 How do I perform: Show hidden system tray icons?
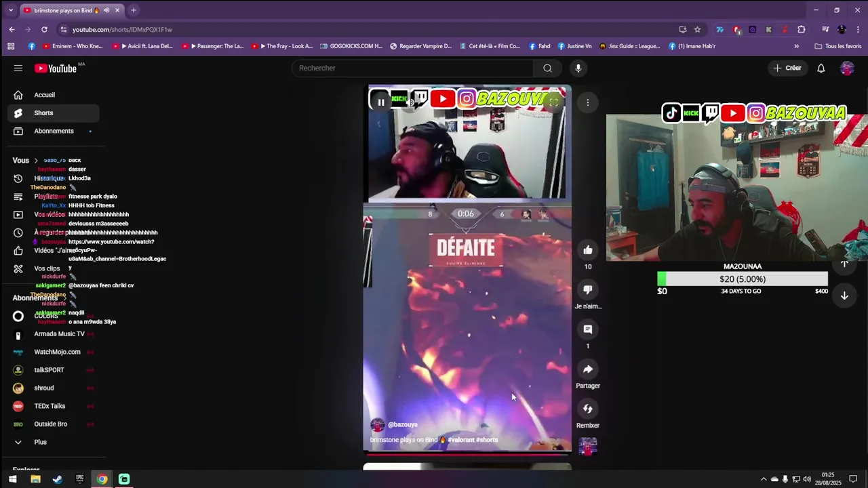click(764, 479)
